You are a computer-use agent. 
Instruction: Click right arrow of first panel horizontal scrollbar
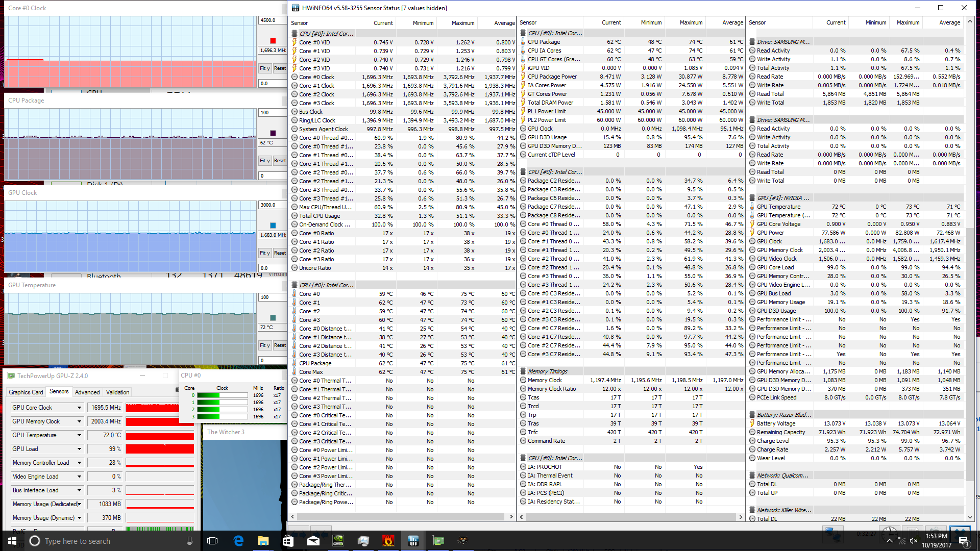pos(511,517)
